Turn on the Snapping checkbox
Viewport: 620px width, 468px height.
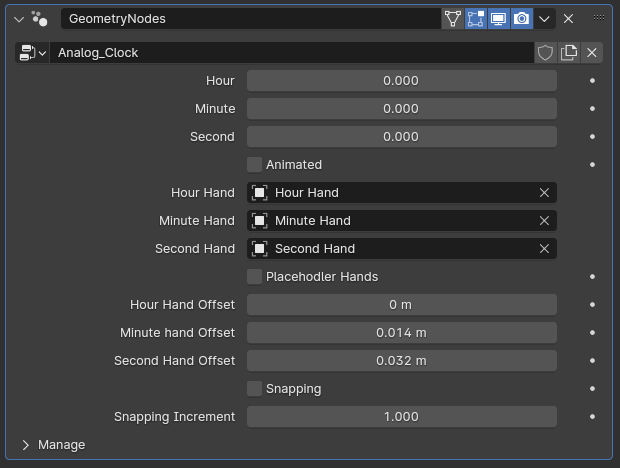coord(255,389)
